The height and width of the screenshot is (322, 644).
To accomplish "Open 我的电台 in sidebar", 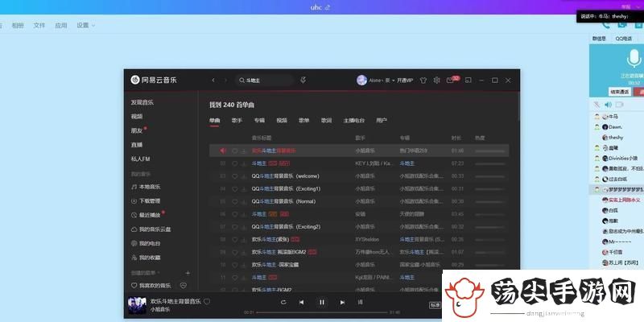I will pos(146,243).
